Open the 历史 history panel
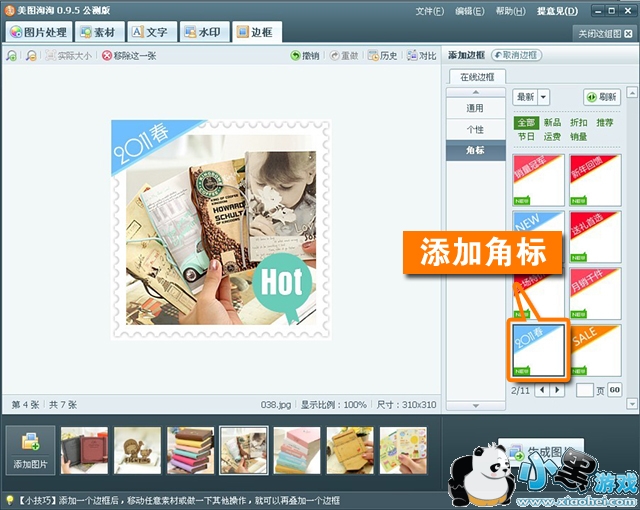Viewport: 640px width, 510px height. coord(382,55)
